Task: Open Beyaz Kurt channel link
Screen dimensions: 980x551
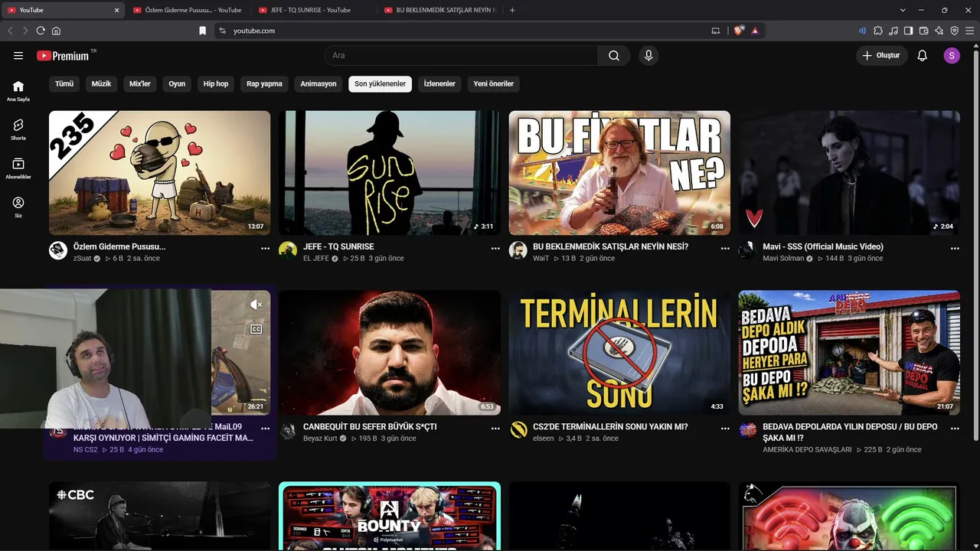Action: tap(320, 439)
